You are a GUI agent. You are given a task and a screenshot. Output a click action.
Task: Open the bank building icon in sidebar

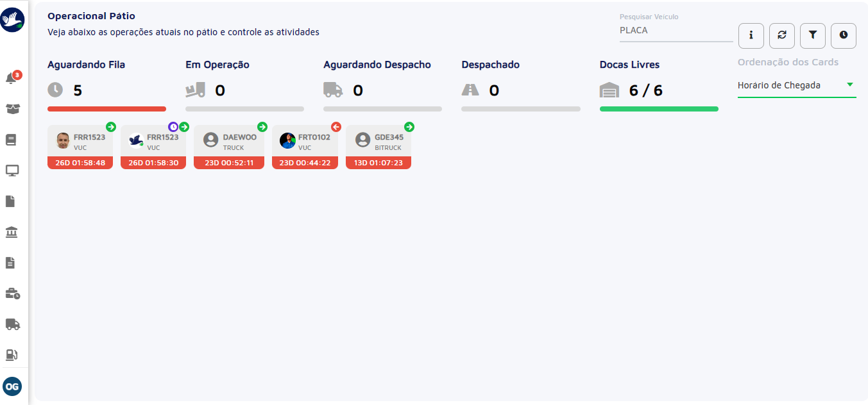[x=12, y=232]
